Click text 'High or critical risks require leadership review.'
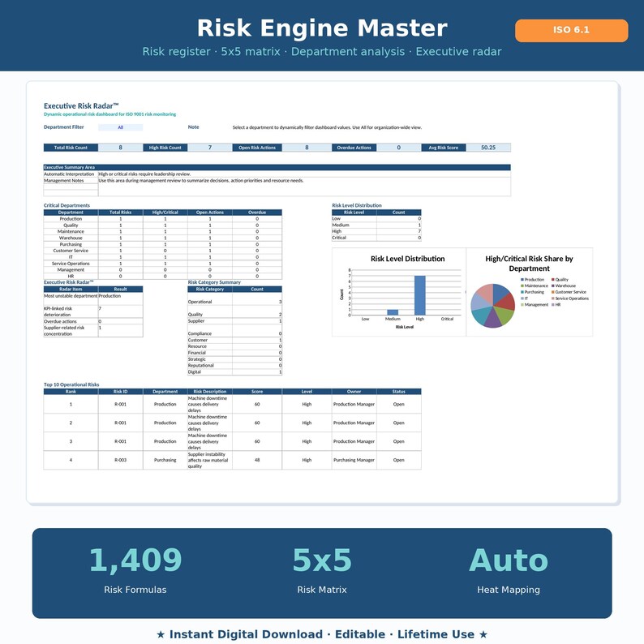This screenshot has width=644, height=644. 144,174
